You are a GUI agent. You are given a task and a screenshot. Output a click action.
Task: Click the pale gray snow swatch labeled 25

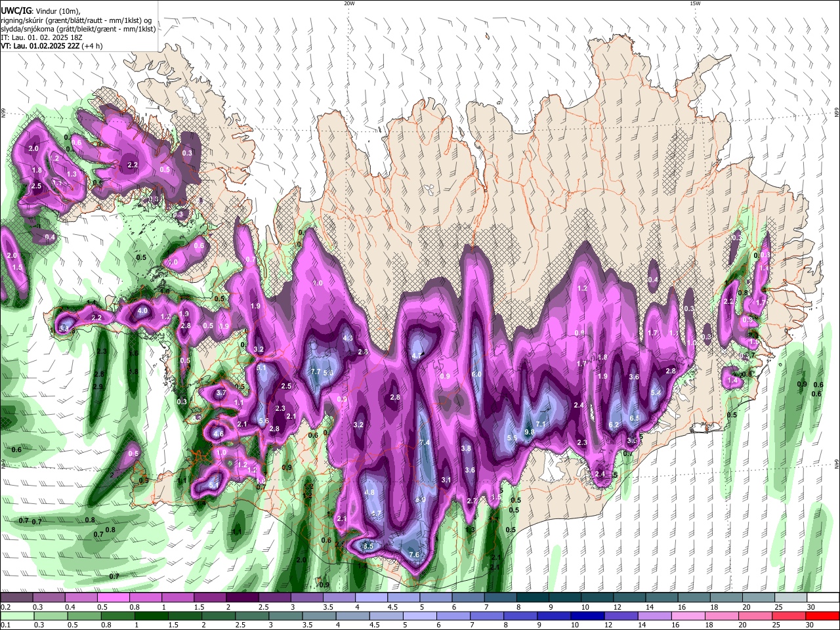(791, 597)
